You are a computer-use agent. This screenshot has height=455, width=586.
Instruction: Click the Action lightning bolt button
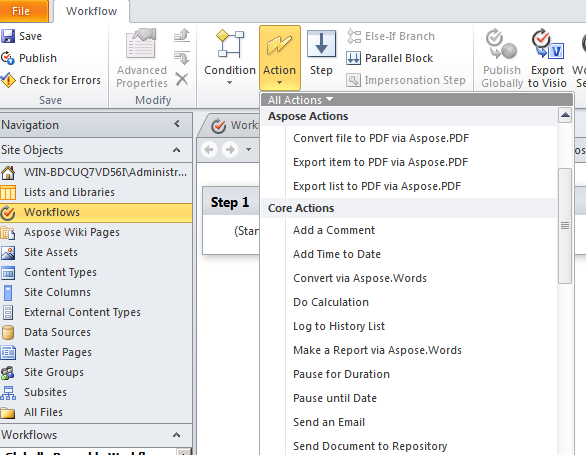[x=280, y=58]
